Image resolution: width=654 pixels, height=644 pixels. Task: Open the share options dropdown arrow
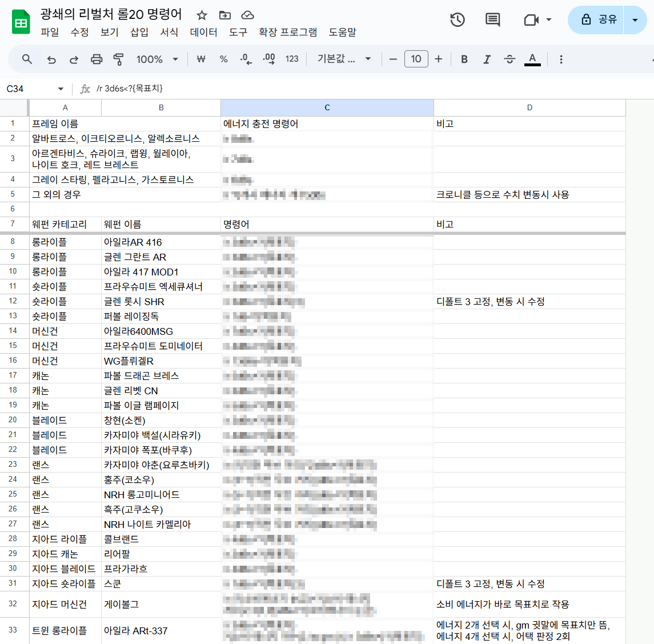[x=635, y=19]
